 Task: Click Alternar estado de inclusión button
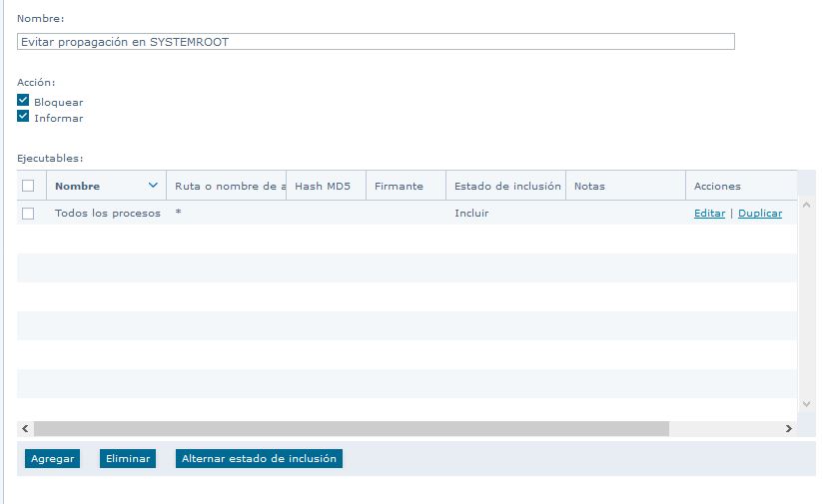click(x=259, y=458)
